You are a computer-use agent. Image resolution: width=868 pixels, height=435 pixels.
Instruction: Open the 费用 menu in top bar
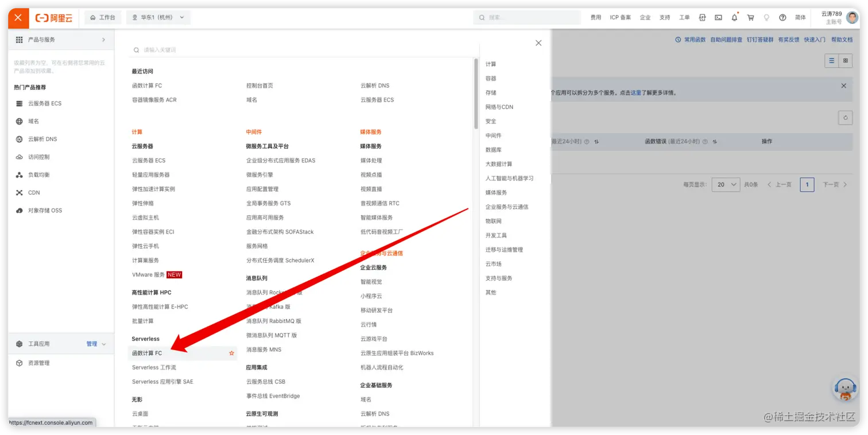(x=596, y=18)
